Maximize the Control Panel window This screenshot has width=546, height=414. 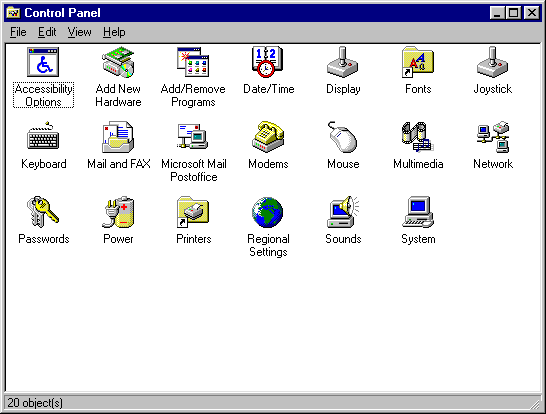pyautogui.click(x=514, y=13)
